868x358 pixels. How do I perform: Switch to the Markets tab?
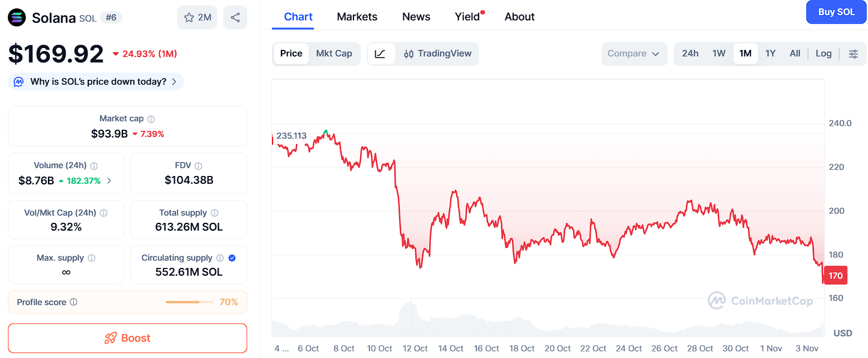[x=357, y=16]
